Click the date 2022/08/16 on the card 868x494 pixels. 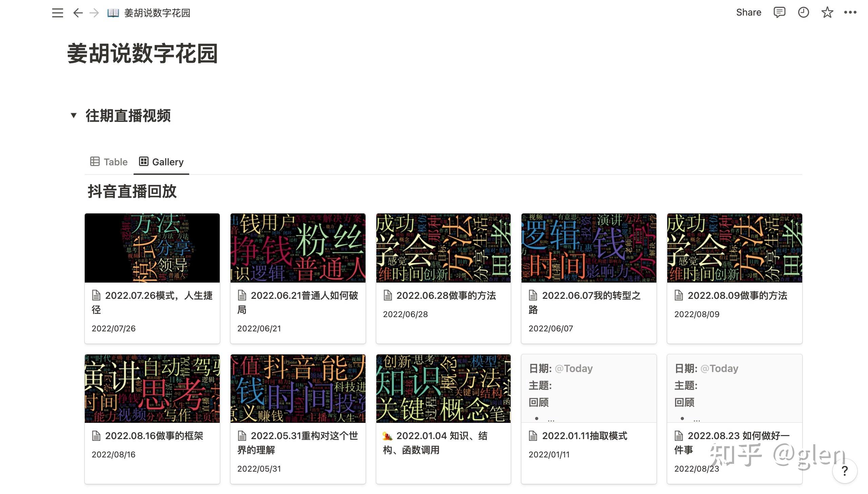coord(113,455)
